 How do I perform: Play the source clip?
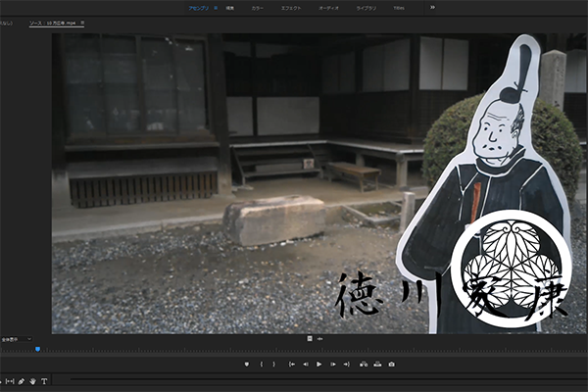[x=319, y=364]
